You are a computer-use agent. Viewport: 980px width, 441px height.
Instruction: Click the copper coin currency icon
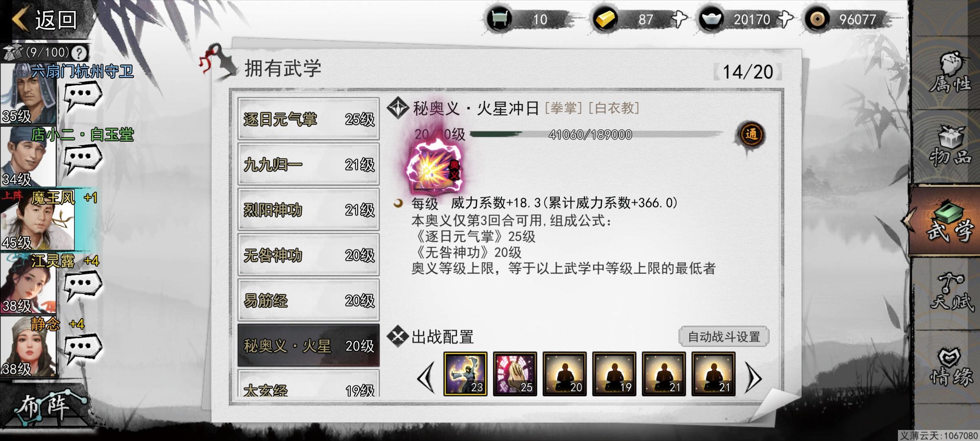[817, 19]
